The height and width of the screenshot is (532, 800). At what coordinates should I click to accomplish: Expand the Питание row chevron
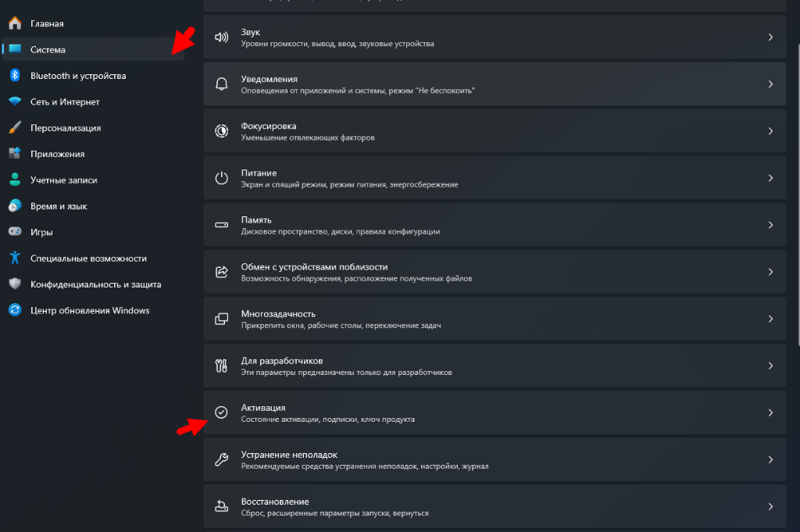point(770,178)
